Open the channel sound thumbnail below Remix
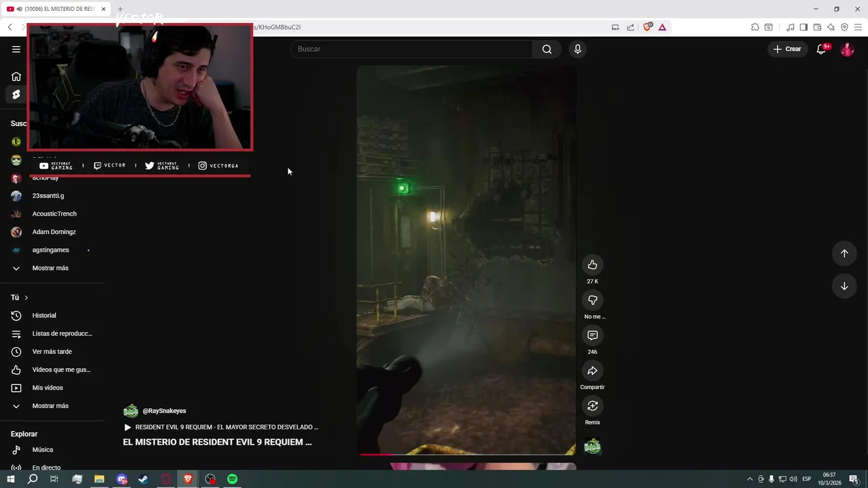 pos(593,446)
